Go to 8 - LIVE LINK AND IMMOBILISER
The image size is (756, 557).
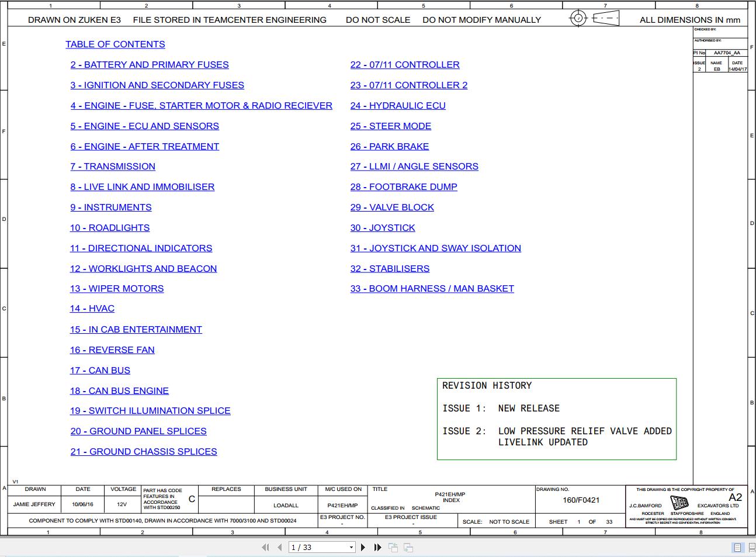point(143,187)
